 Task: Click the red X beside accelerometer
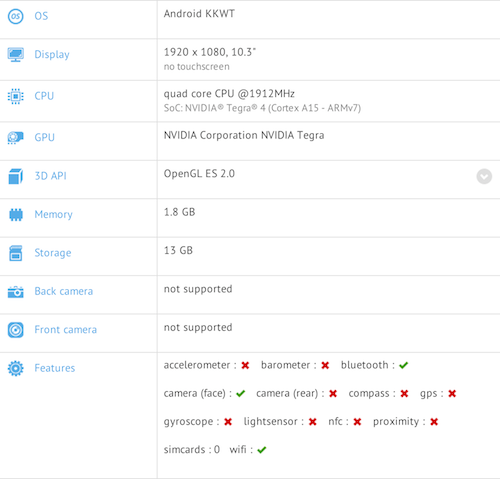pyautogui.click(x=245, y=365)
